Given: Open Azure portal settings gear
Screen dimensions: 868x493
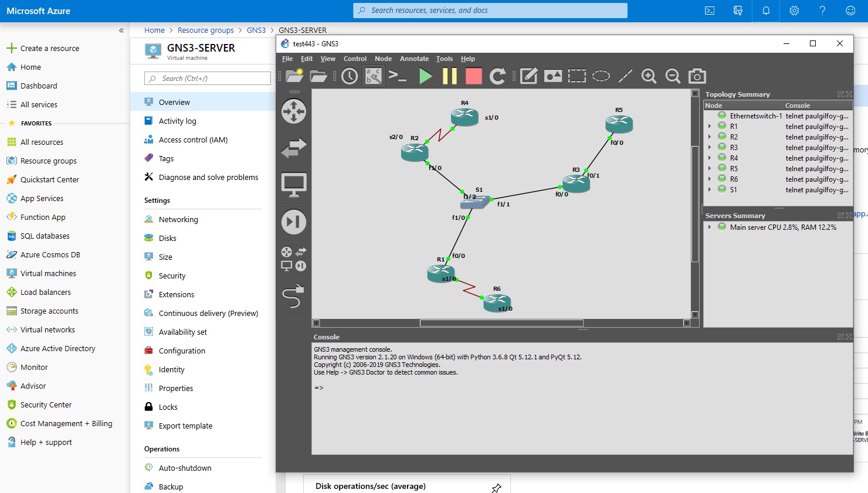Looking at the screenshot, I should 794,11.
